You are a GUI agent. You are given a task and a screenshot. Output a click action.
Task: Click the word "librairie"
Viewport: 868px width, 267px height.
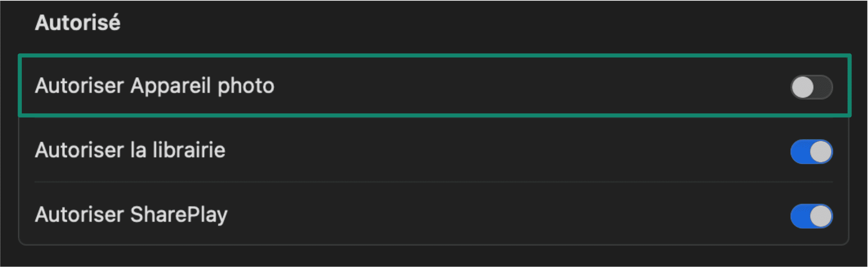189,150
